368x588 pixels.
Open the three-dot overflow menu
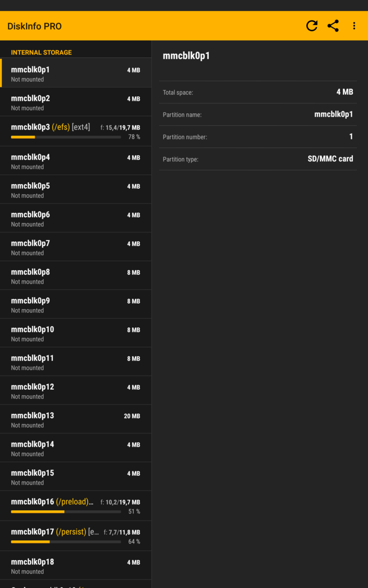tap(354, 26)
